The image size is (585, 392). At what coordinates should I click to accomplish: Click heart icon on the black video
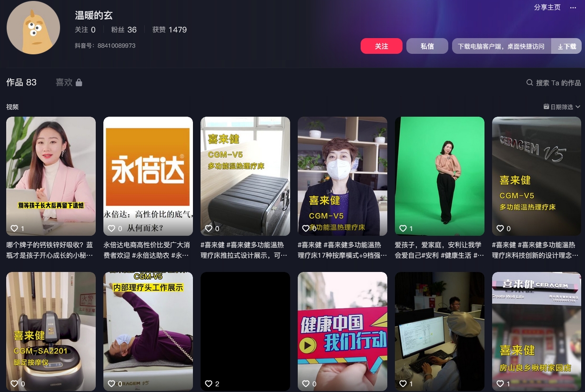pyautogui.click(x=209, y=383)
